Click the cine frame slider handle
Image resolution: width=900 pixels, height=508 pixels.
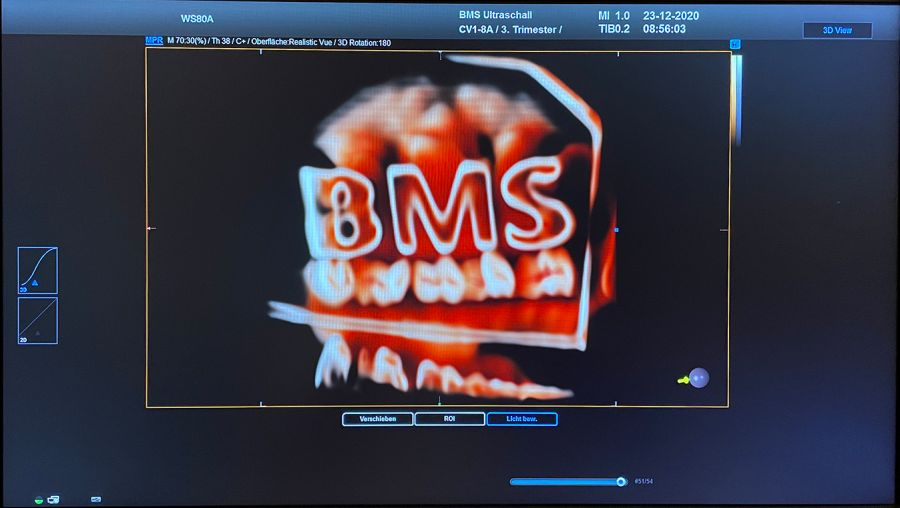[x=621, y=481]
